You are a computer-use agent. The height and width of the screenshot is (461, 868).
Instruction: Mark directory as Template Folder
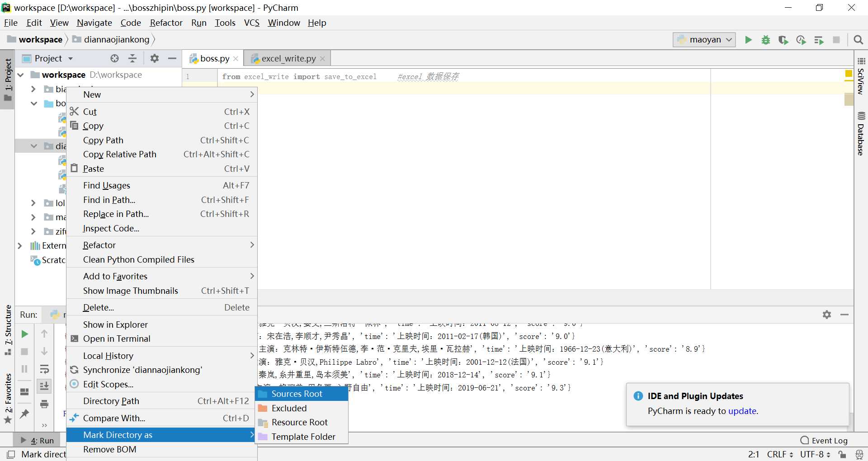[302, 437]
